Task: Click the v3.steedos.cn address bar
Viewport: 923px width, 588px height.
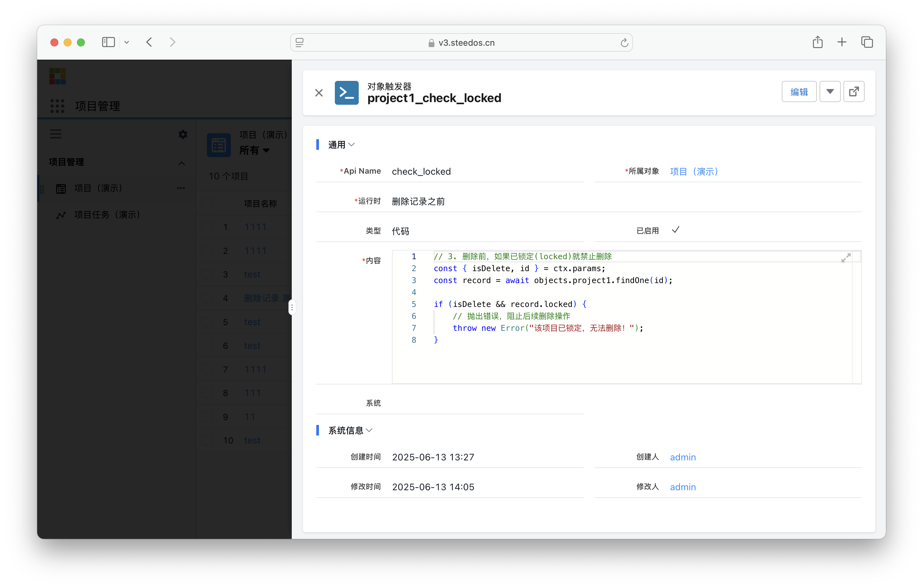Action: pyautogui.click(x=461, y=42)
